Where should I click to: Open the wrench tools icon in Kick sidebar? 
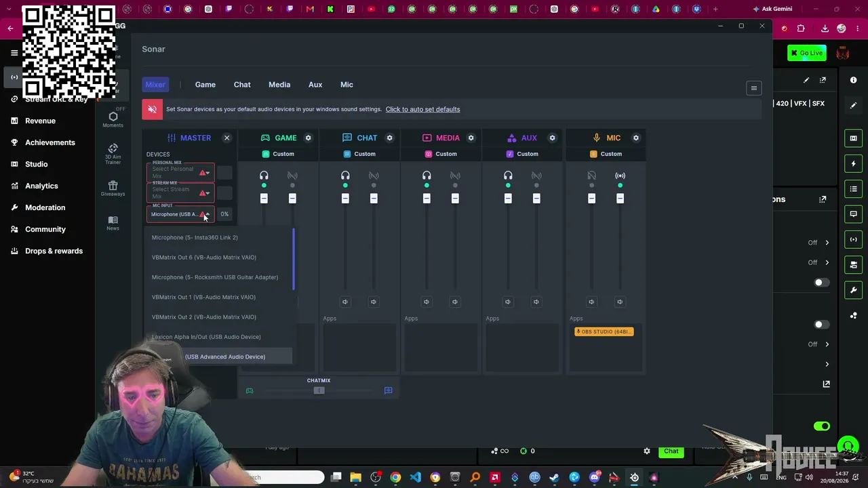[x=853, y=290]
